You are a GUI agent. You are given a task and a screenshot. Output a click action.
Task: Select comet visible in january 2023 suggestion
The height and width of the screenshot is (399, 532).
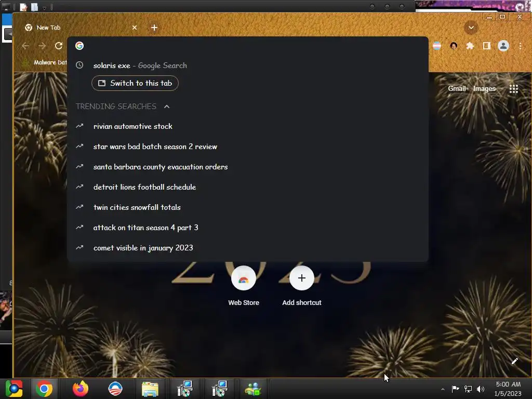pyautogui.click(x=248, y=248)
